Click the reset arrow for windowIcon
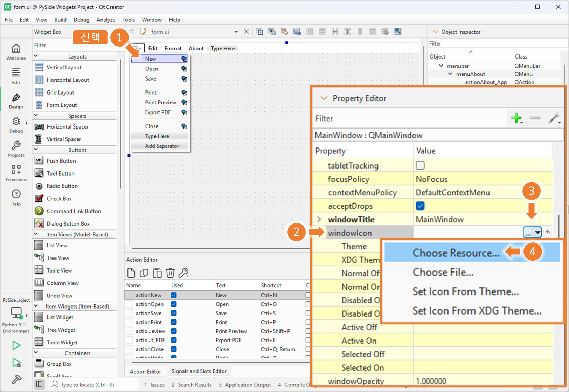The image size is (569, 392). pyautogui.click(x=548, y=232)
